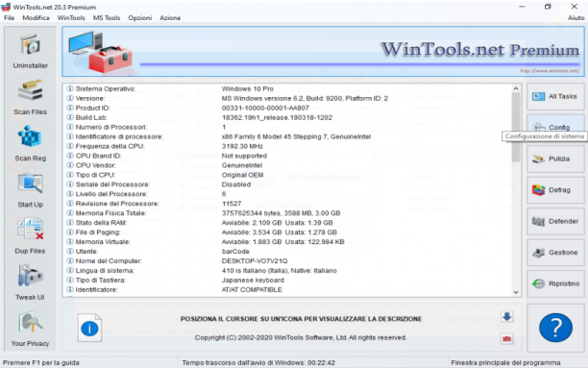Click the info icon beside Sistema Operativo
The width and height of the screenshot is (588, 368).
tap(70, 88)
